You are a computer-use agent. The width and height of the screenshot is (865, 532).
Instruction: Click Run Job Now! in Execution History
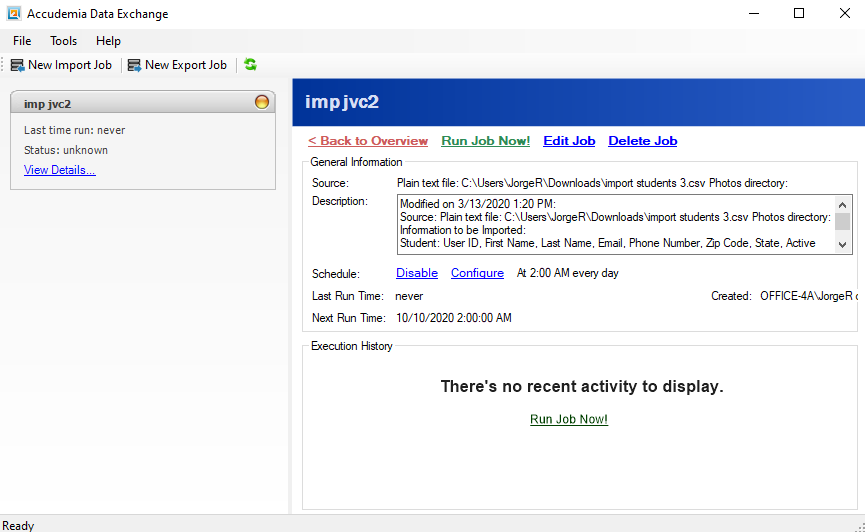coord(569,419)
